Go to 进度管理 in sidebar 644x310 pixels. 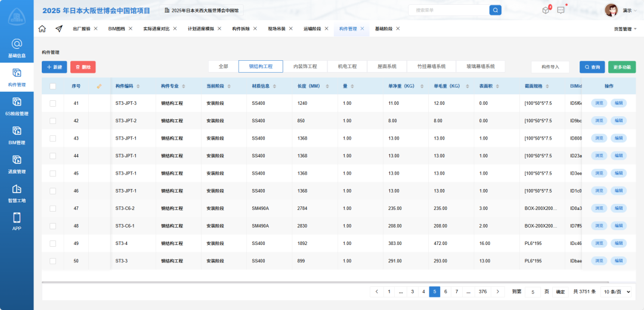(17, 163)
